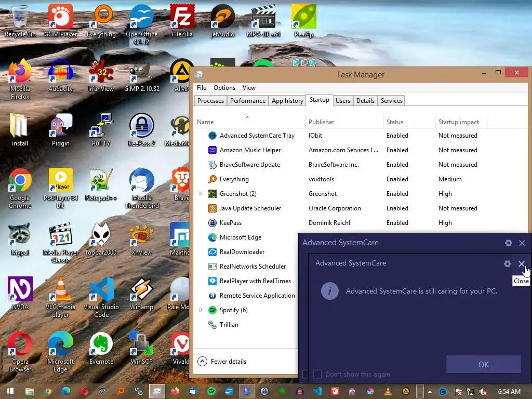This screenshot has width=532, height=399.
Task: Collapse Task Manager with Fewer details
Action: tap(222, 362)
